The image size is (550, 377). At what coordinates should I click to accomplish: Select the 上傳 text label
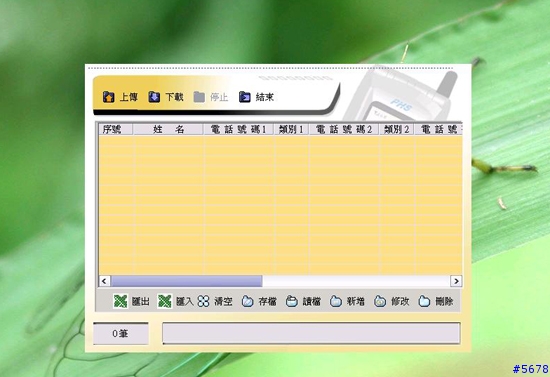pyautogui.click(x=129, y=97)
